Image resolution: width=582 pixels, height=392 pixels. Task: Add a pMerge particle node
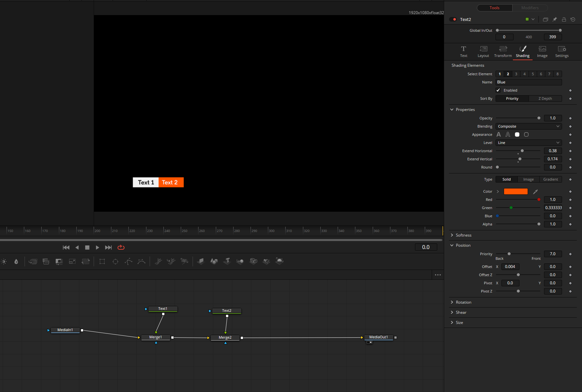click(171, 261)
